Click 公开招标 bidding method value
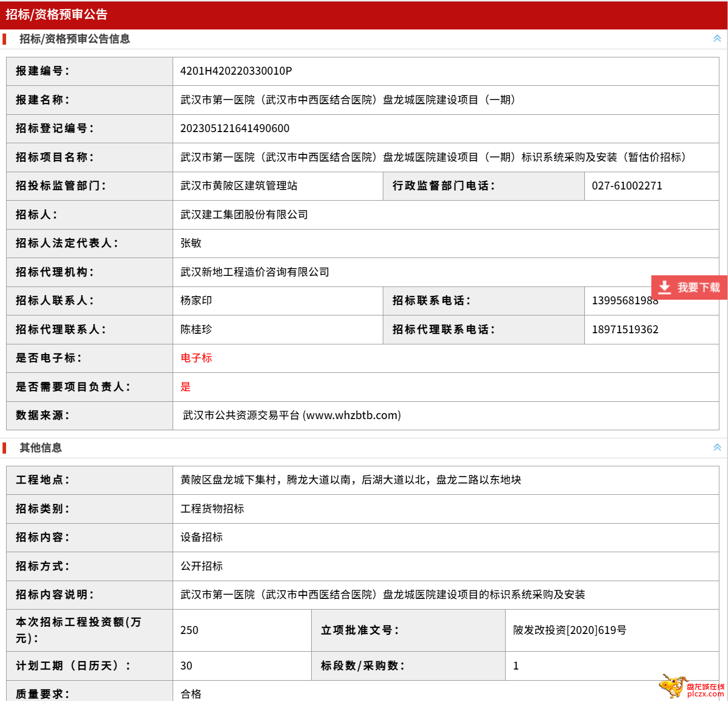The height and width of the screenshot is (701, 728). coord(202,566)
